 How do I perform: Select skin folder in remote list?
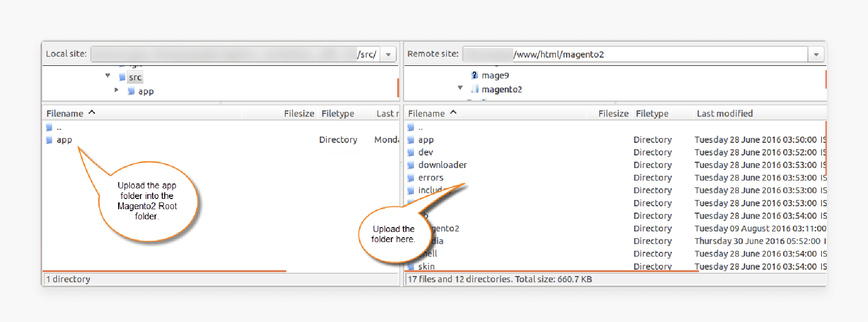pyautogui.click(x=426, y=266)
